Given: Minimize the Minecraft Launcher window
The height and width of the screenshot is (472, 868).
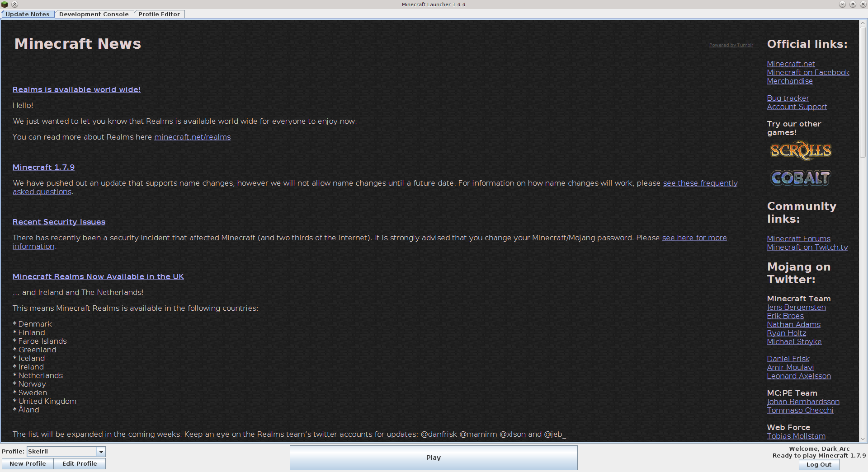Looking at the screenshot, I should coord(842,5).
